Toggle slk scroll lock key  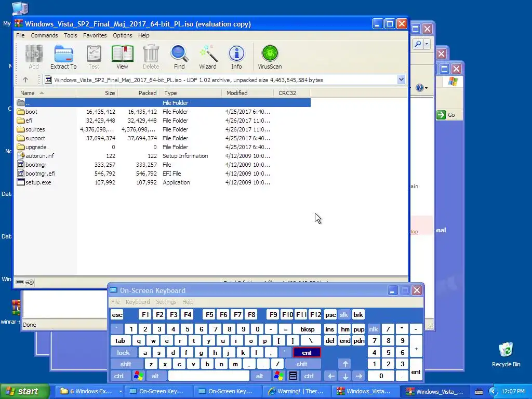pyautogui.click(x=344, y=314)
